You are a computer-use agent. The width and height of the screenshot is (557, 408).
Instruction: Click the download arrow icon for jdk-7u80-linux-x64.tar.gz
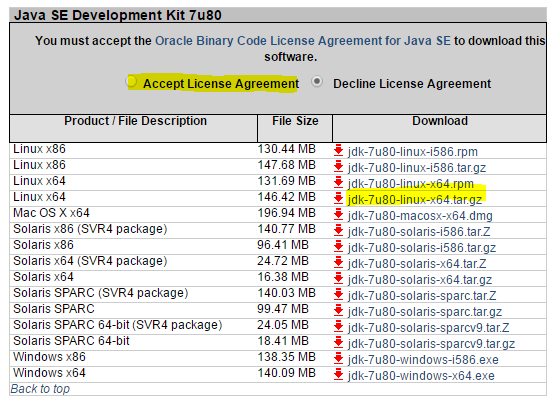click(x=339, y=198)
